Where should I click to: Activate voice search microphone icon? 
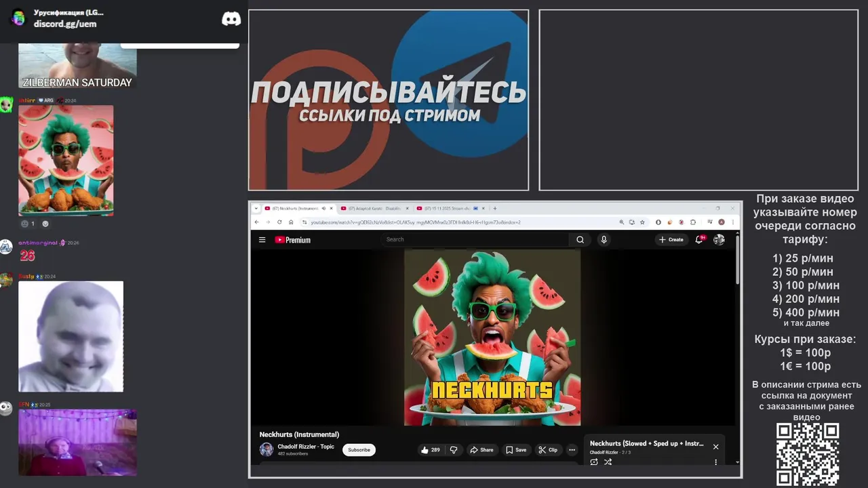pyautogui.click(x=604, y=239)
